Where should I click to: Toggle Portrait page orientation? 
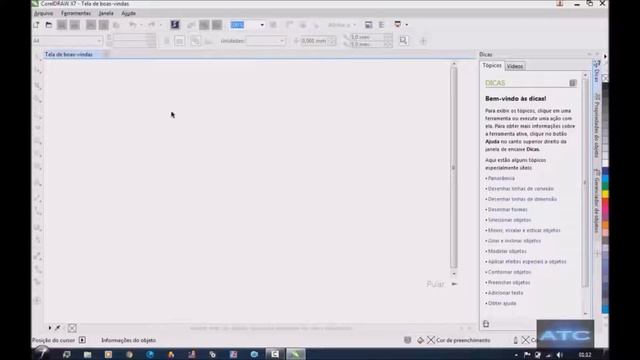(166, 41)
